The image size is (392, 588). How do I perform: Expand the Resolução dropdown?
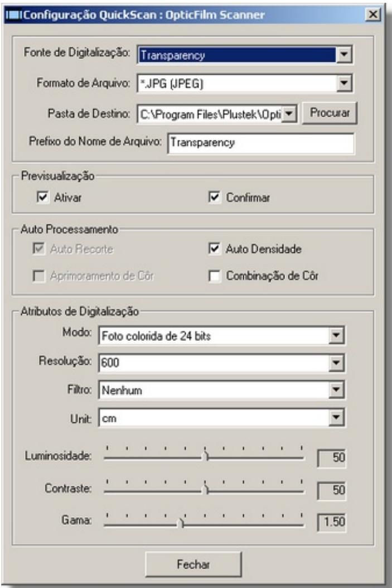(334, 363)
